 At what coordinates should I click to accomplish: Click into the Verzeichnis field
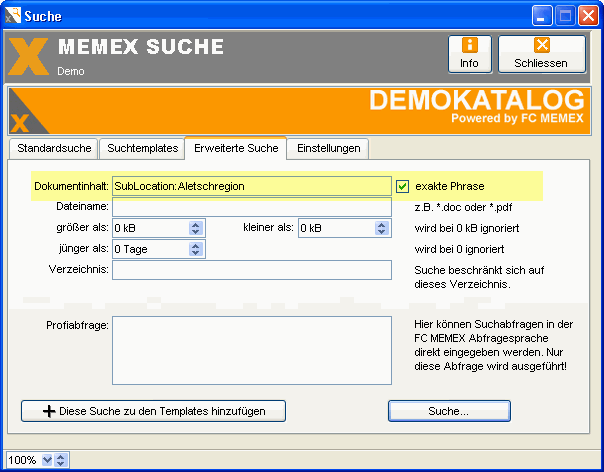click(x=250, y=270)
